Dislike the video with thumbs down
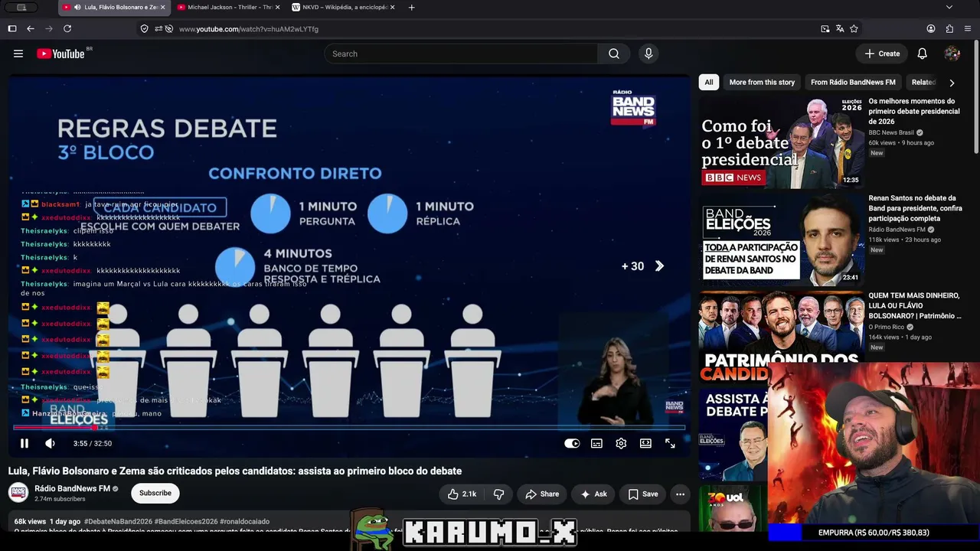 tap(498, 494)
